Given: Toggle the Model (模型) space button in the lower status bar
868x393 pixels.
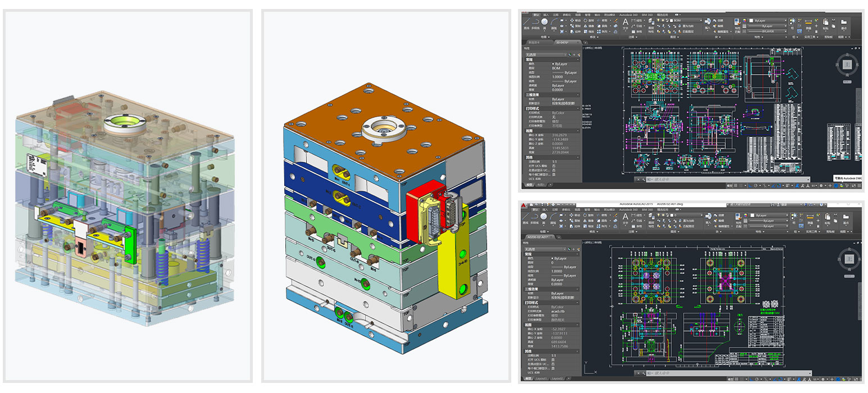Looking at the screenshot, I should (730, 378).
